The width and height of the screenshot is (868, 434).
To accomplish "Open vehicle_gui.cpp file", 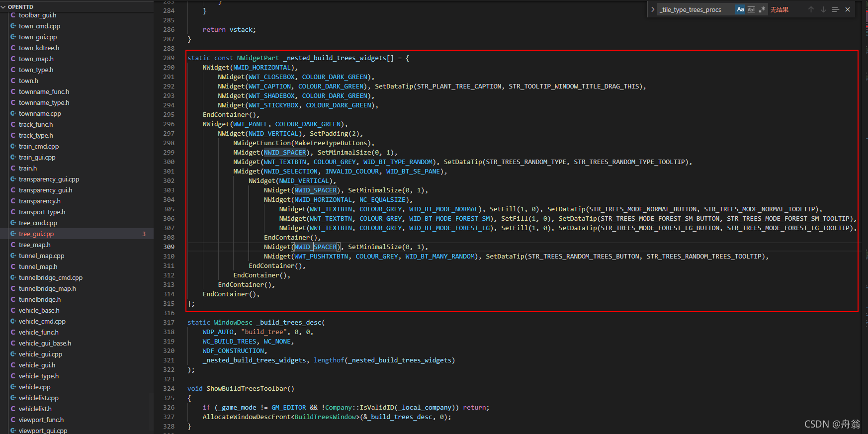I will pyautogui.click(x=77, y=354).
